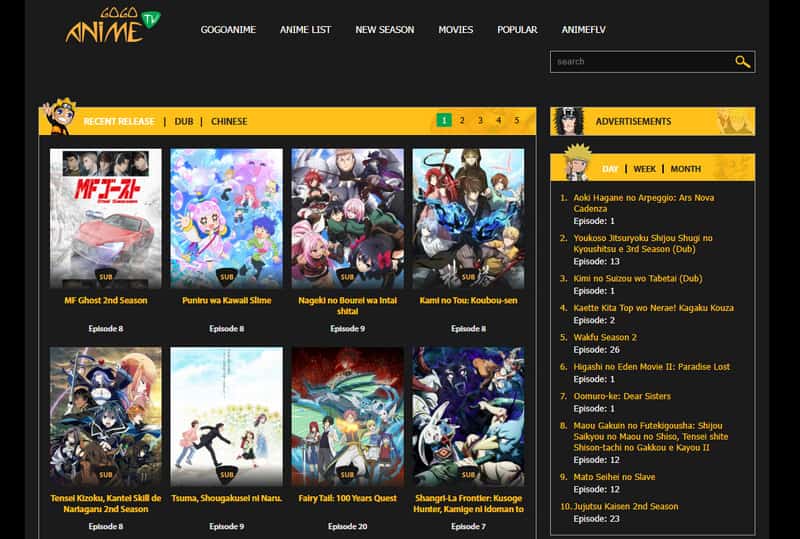Screen dimensions: 800x539
Task: Open the GOGOANIME menu item
Action: point(228,30)
